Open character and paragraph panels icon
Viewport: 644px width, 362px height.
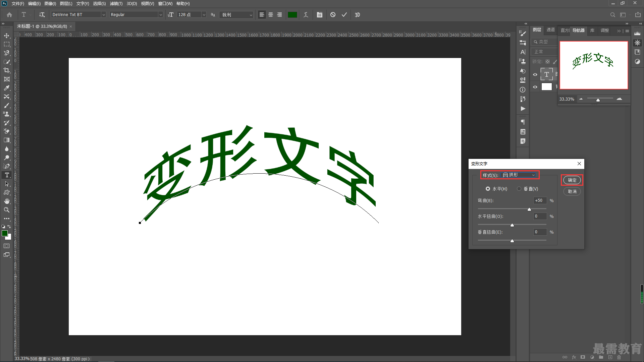click(x=320, y=15)
